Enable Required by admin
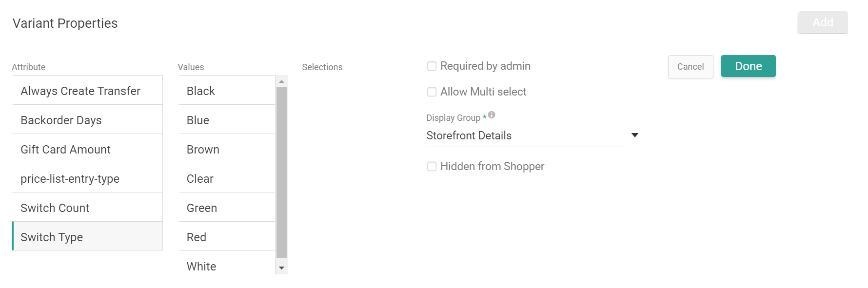 [x=432, y=66]
